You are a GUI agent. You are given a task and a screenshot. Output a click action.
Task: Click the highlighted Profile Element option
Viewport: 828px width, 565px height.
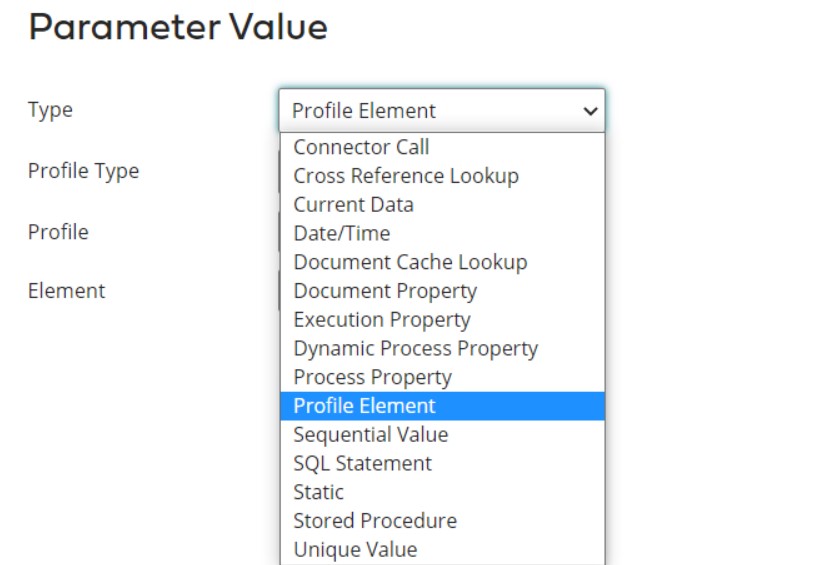tap(365, 406)
